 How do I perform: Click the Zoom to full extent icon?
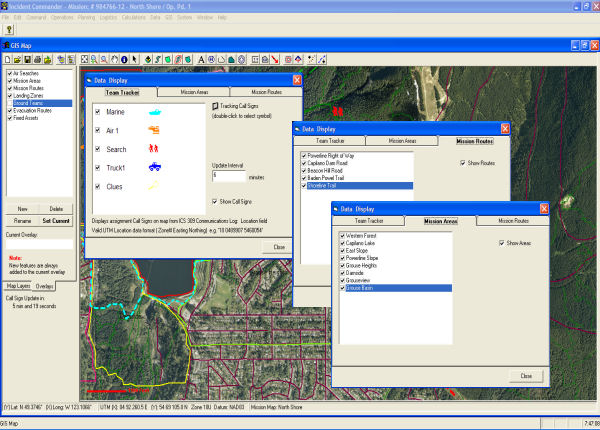(85, 59)
